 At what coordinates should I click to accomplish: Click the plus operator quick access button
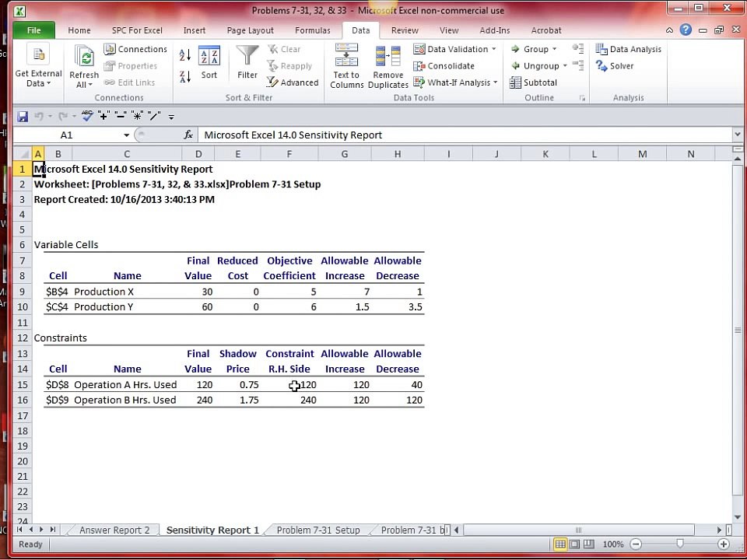[x=103, y=116]
